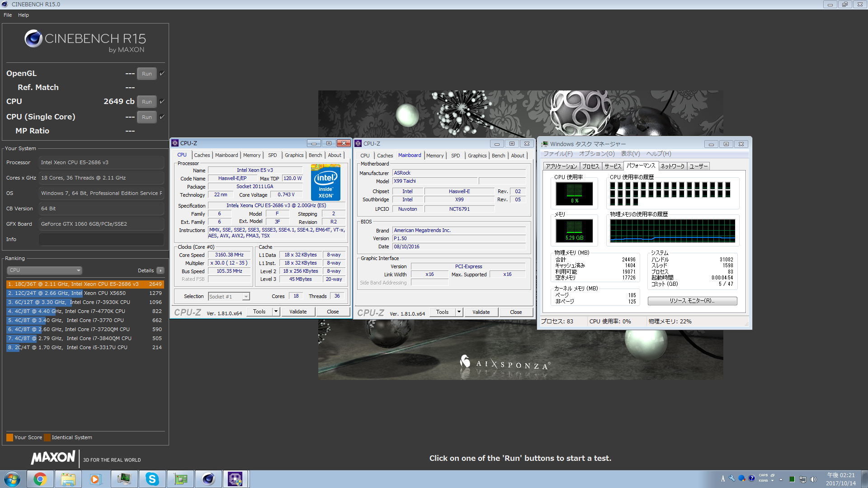This screenshot has height=488, width=868.
Task: Select ネットワーク tab in Task Manager
Action: 672,166
